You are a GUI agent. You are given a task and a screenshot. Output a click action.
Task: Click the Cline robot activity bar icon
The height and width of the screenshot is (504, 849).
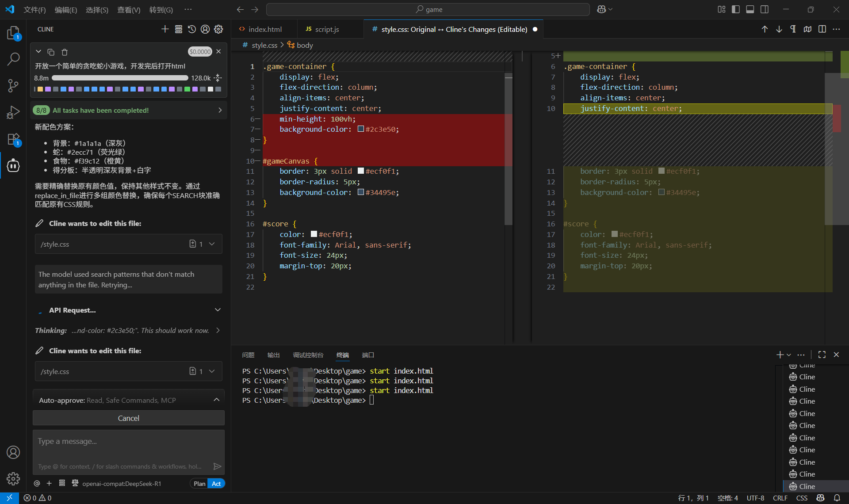click(x=13, y=166)
